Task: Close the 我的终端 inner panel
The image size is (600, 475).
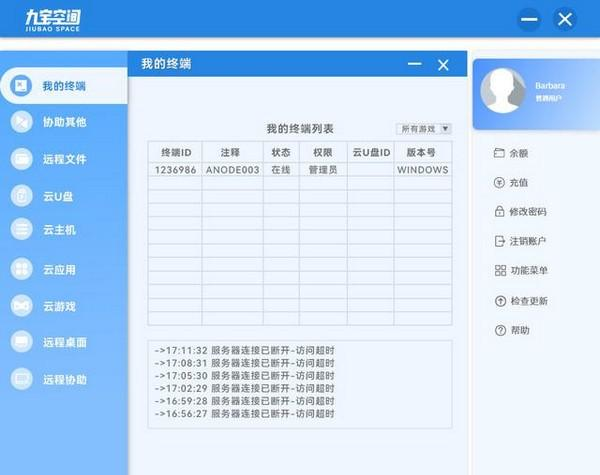Action: (443, 65)
